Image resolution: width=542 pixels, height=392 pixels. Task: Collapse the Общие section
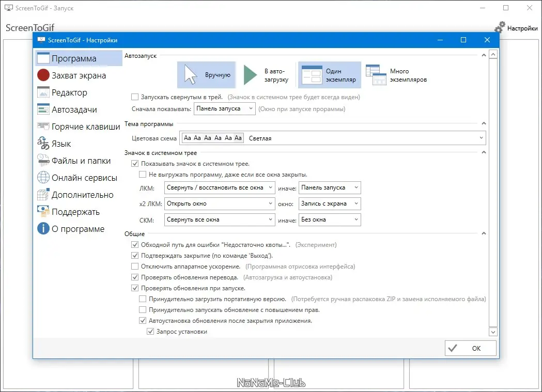click(484, 233)
